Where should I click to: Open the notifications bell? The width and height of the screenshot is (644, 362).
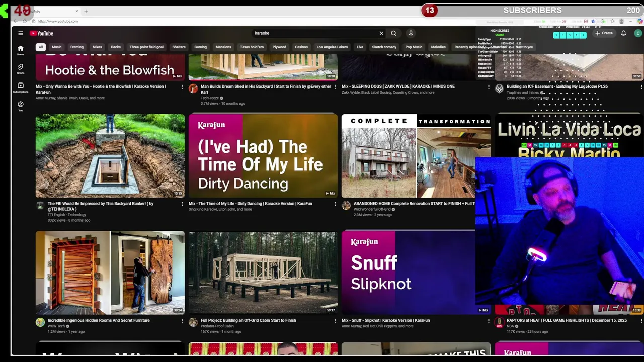(x=623, y=33)
